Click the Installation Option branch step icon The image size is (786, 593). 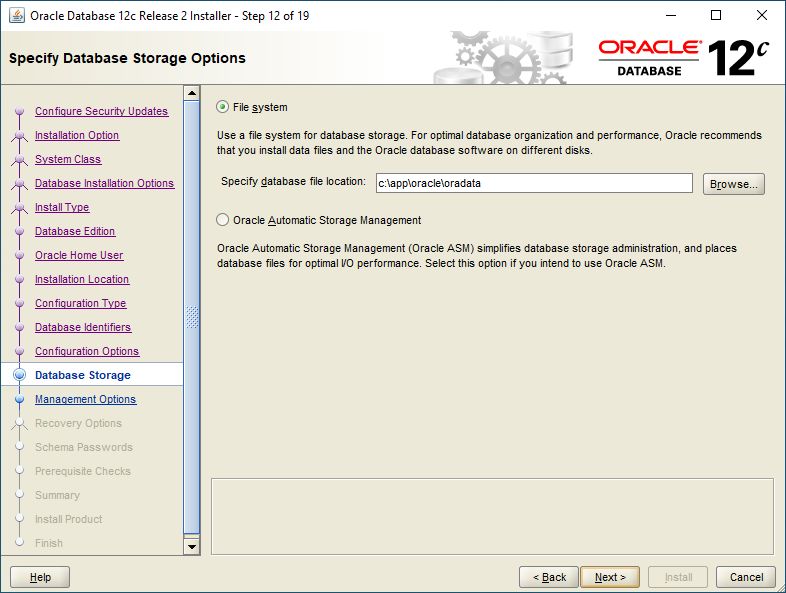[x=20, y=135]
